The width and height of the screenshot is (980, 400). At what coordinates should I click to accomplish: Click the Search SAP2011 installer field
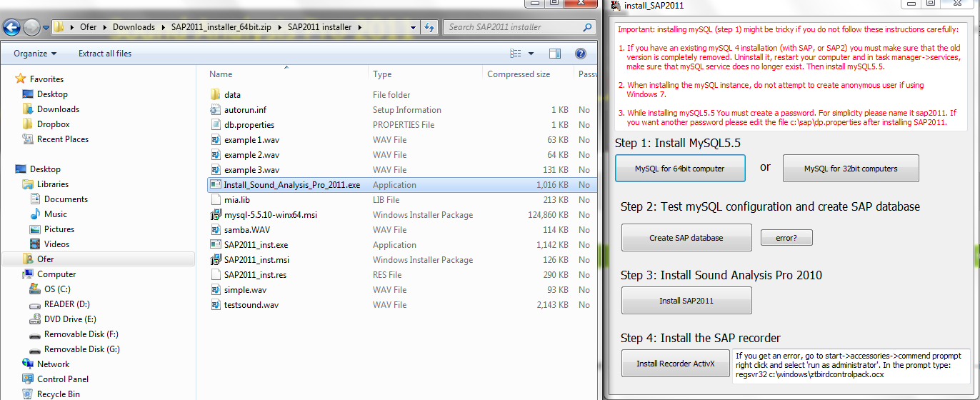tap(514, 28)
